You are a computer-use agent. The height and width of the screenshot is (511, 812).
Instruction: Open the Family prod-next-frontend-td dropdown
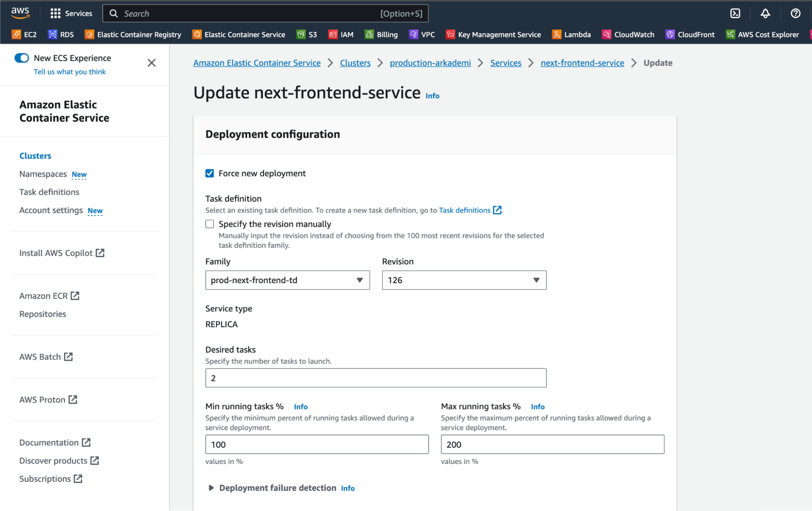287,280
